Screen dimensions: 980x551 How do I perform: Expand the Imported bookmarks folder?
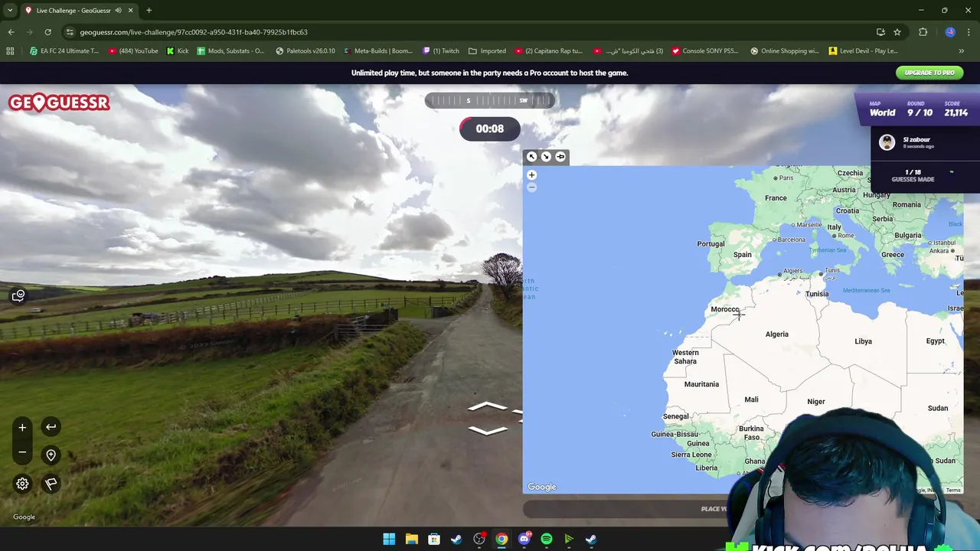(487, 51)
